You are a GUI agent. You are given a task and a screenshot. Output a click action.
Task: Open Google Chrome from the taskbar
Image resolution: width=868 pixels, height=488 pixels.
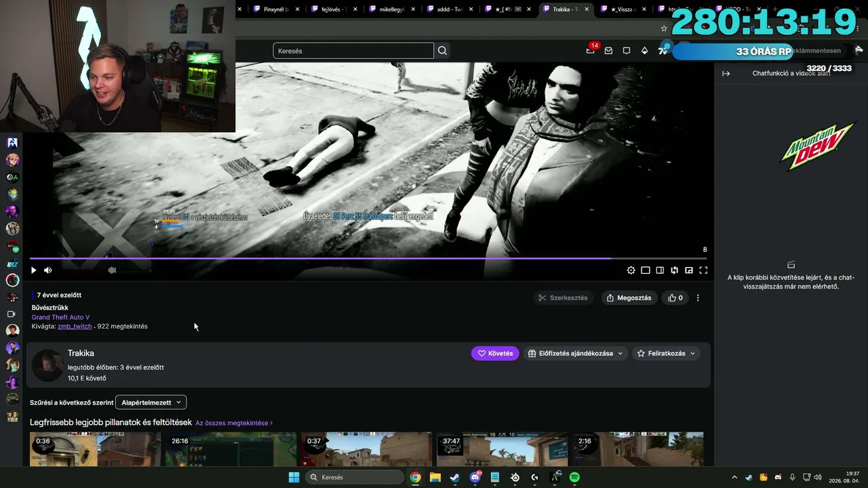point(416,477)
